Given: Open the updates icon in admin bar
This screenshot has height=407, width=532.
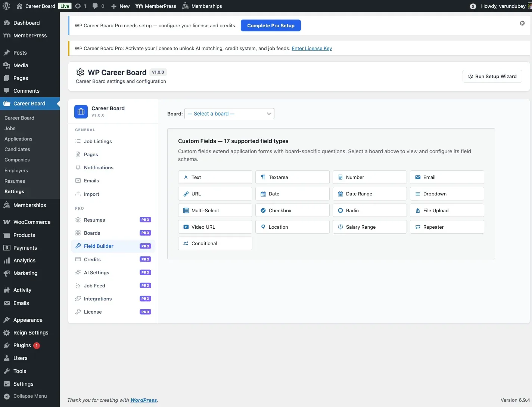Looking at the screenshot, I should (x=78, y=6).
